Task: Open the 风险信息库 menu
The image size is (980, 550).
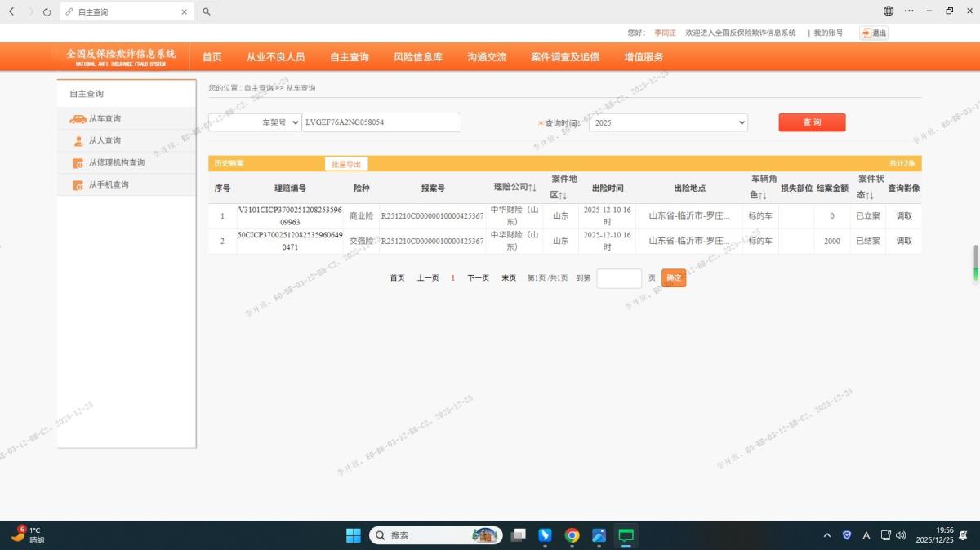Action: [x=418, y=57]
